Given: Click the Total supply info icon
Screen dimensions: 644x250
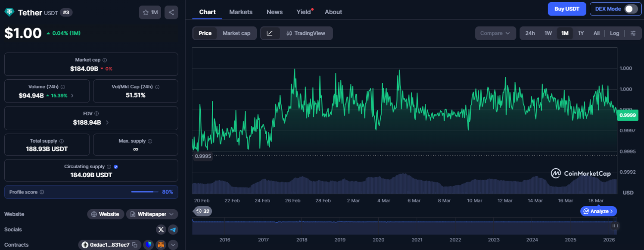Looking at the screenshot, I should pos(62,141).
